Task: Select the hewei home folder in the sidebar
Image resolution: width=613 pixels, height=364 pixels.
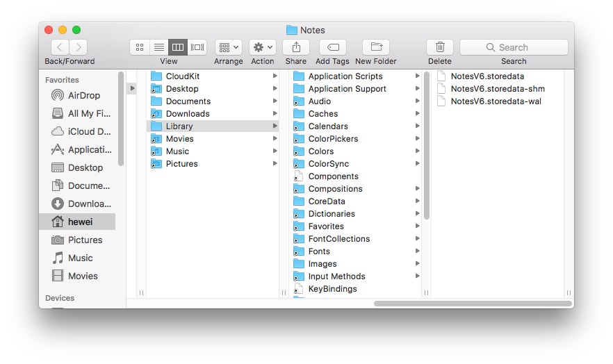Action: coord(76,222)
